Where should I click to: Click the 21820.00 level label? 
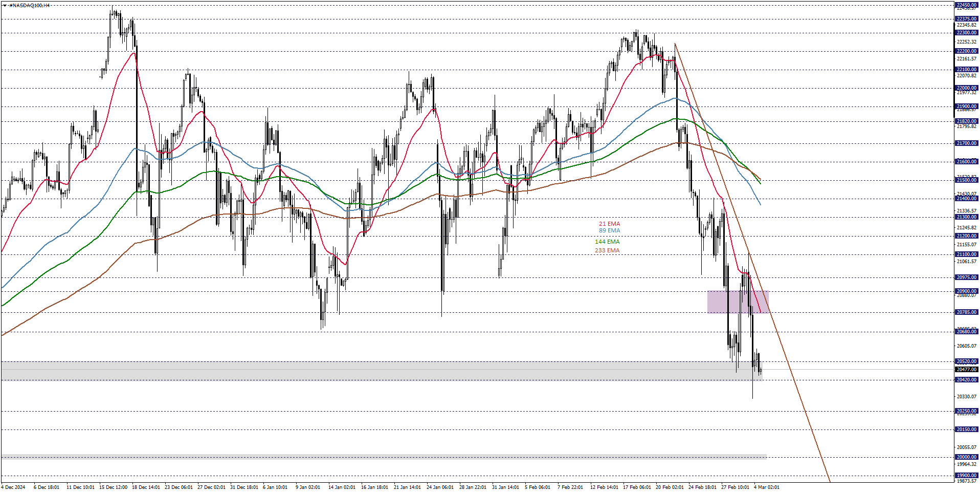pyautogui.click(x=967, y=122)
